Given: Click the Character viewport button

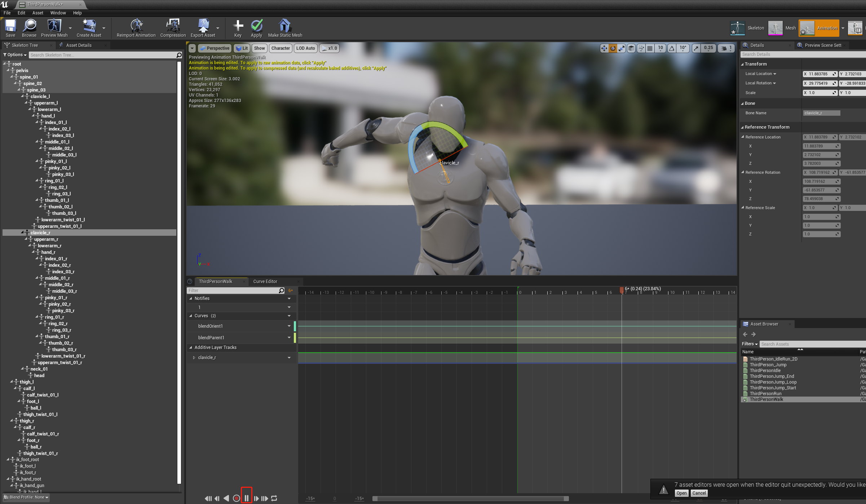Looking at the screenshot, I should (280, 48).
